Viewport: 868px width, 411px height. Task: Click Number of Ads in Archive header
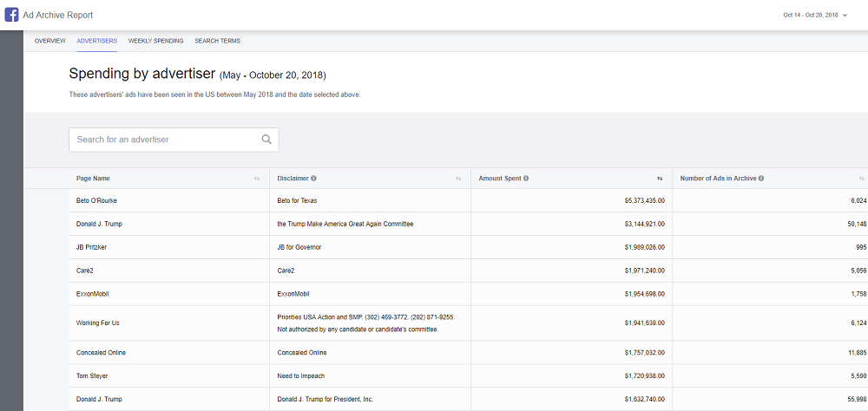718,179
